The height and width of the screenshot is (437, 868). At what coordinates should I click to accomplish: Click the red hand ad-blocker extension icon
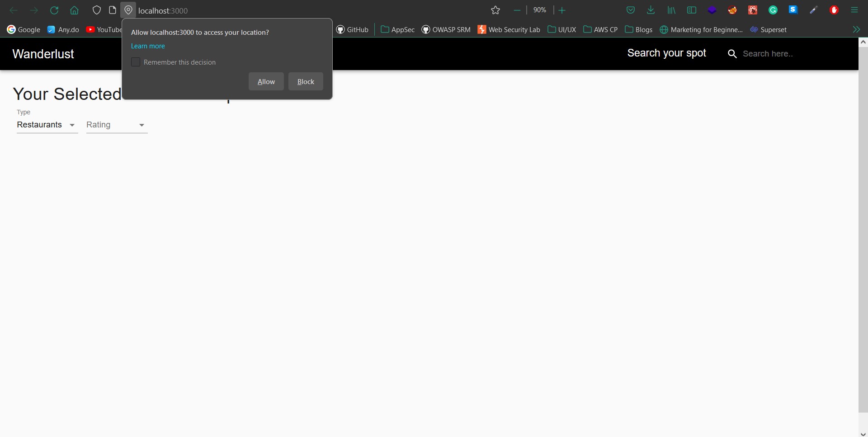point(835,10)
